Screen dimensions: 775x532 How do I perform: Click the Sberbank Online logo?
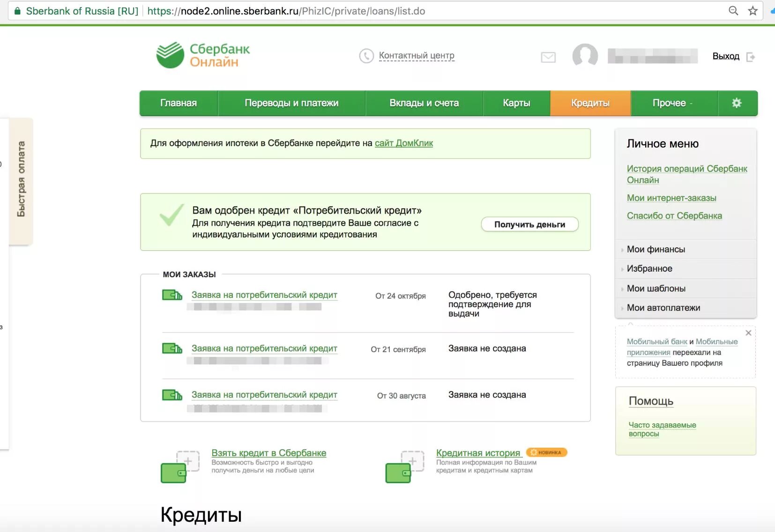click(x=203, y=55)
